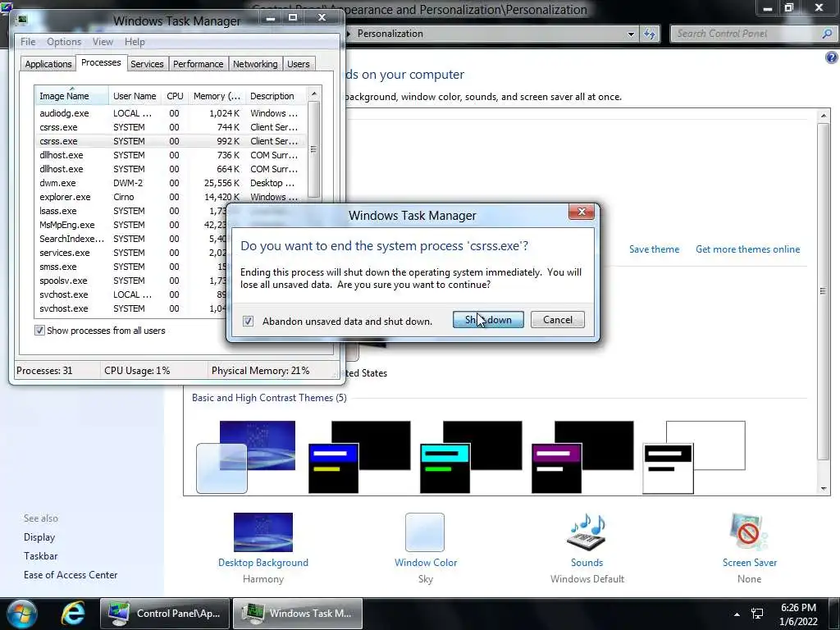Switch to the Networking tab
840x630 pixels.
click(255, 64)
